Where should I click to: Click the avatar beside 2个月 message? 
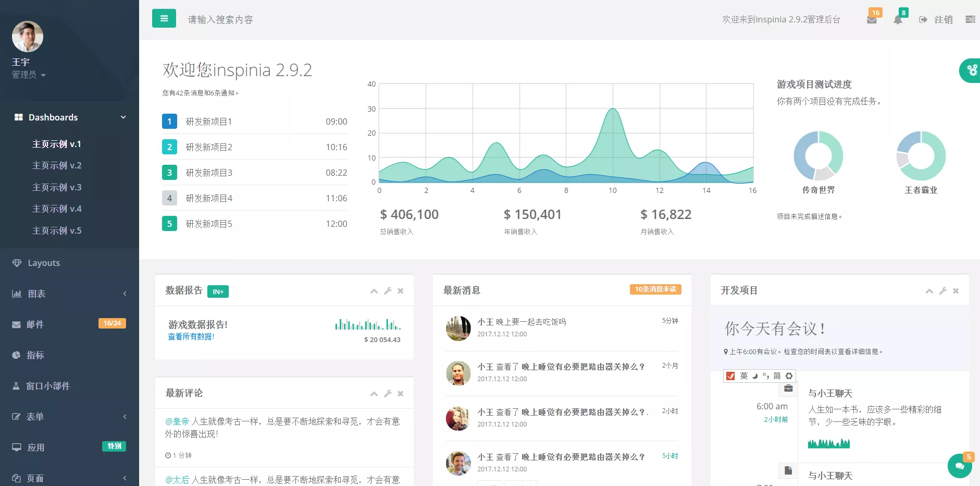(458, 373)
